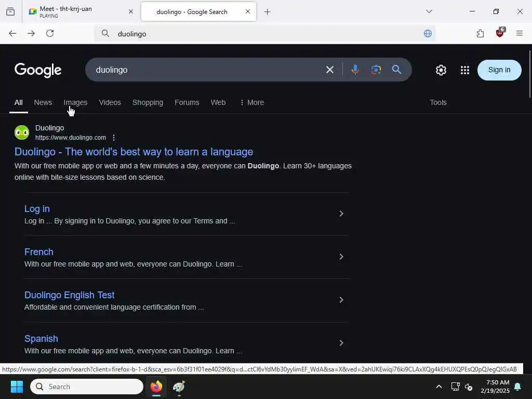The width and height of the screenshot is (532, 399).
Task: Switch to Shopping results tab
Action: click(148, 102)
